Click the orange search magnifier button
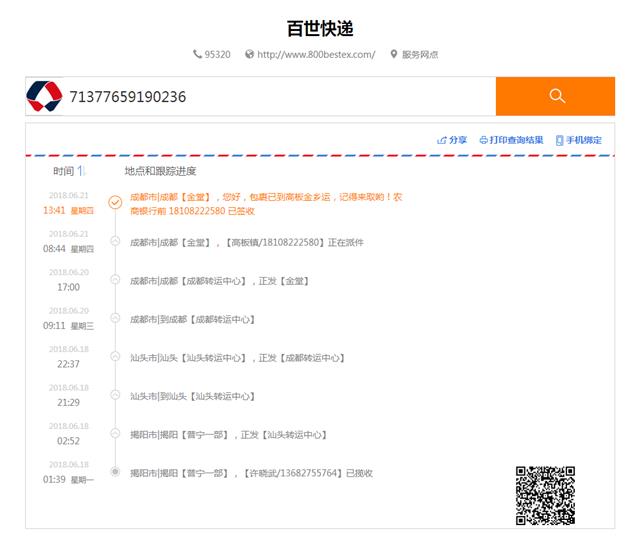Screen dimensions: 640x539 [x=555, y=96]
